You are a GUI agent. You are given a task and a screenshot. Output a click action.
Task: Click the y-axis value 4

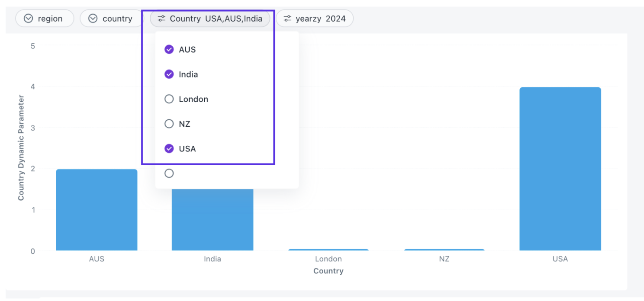[33, 86]
